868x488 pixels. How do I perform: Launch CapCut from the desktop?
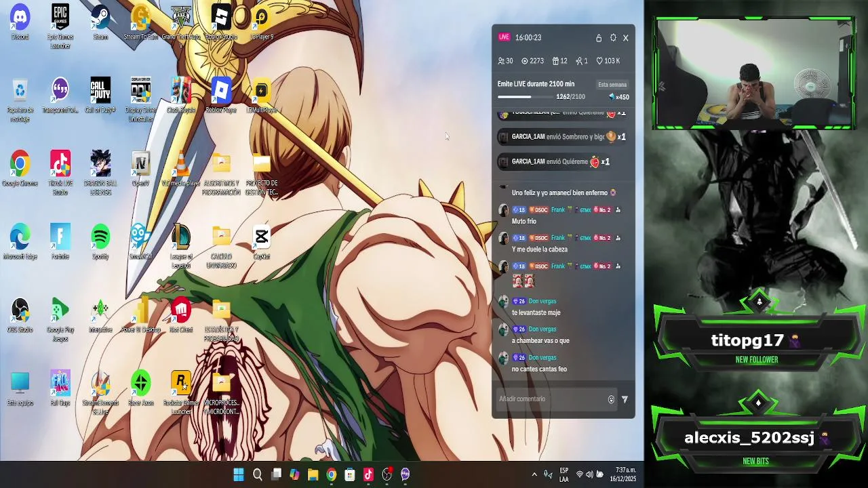pos(262,242)
